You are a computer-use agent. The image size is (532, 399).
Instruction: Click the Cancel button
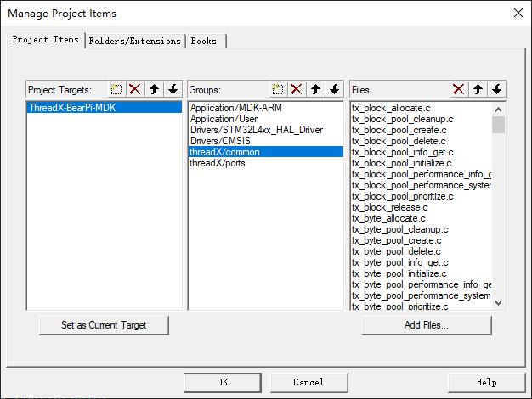click(308, 382)
